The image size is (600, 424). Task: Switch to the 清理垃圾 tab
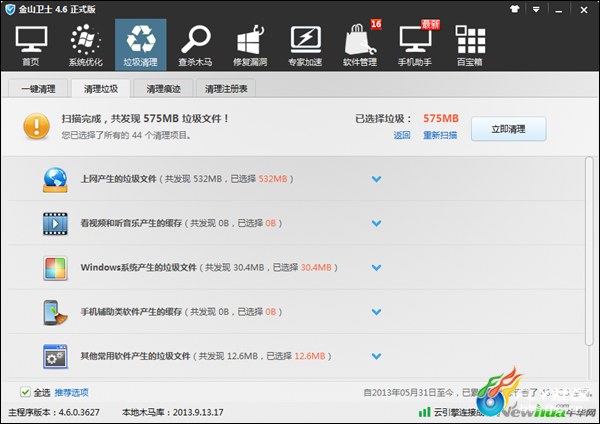point(101,89)
